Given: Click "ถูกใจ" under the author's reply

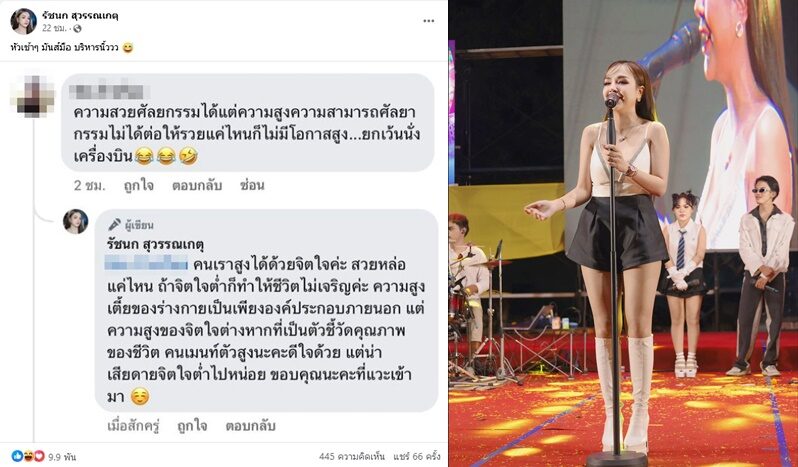Looking at the screenshot, I should tap(192, 426).
